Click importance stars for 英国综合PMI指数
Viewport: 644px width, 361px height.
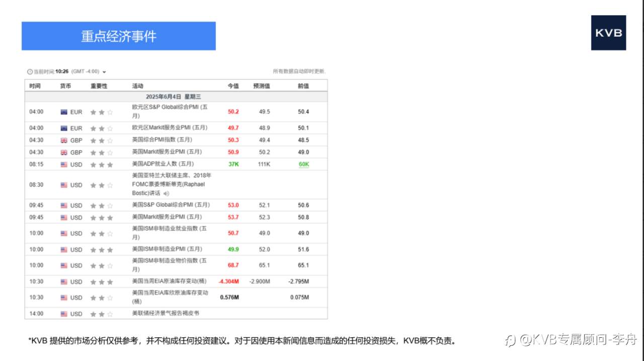click(102, 140)
